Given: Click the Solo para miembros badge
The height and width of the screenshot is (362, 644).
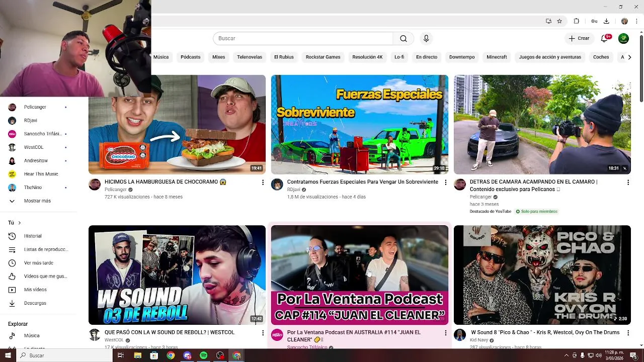Looking at the screenshot, I should click(537, 212).
